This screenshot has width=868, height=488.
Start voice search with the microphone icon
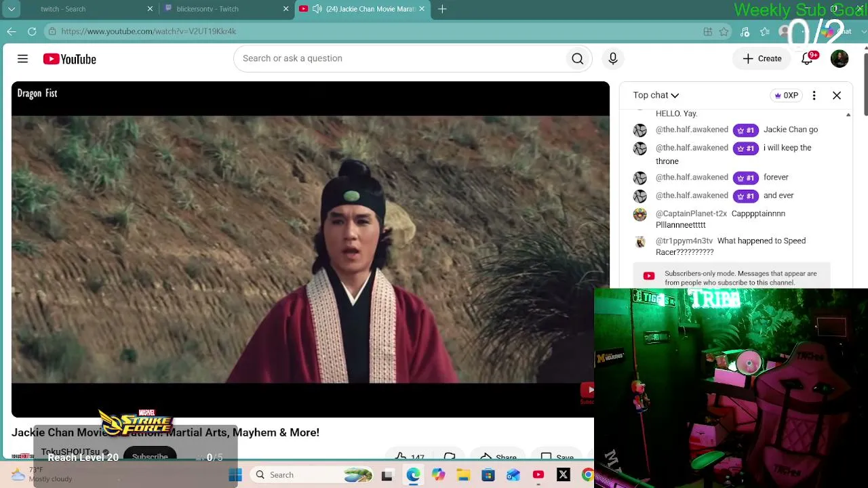(613, 59)
